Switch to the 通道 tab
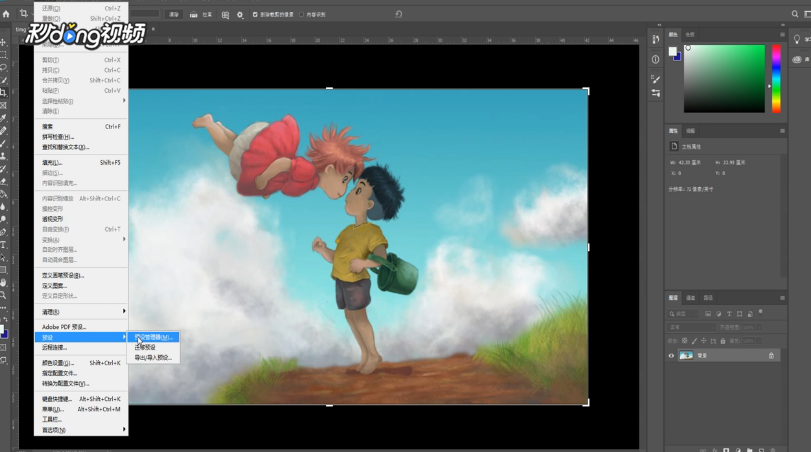This screenshot has height=452, width=811. [x=690, y=298]
